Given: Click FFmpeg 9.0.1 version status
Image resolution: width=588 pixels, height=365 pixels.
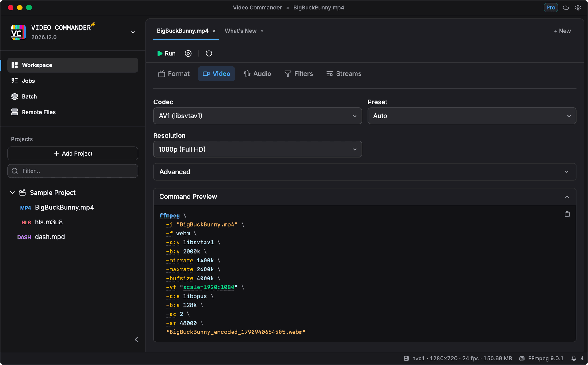Looking at the screenshot, I should click(x=542, y=358).
